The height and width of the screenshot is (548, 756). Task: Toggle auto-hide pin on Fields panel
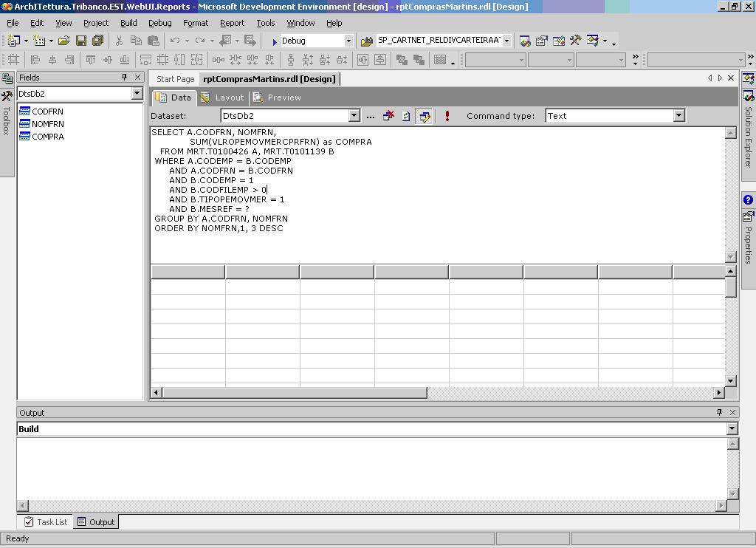coord(124,78)
